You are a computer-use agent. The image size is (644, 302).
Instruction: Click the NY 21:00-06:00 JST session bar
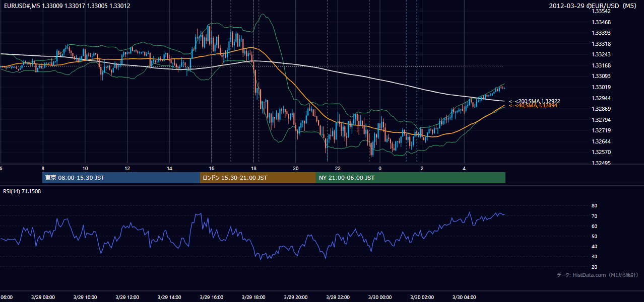(x=411, y=178)
